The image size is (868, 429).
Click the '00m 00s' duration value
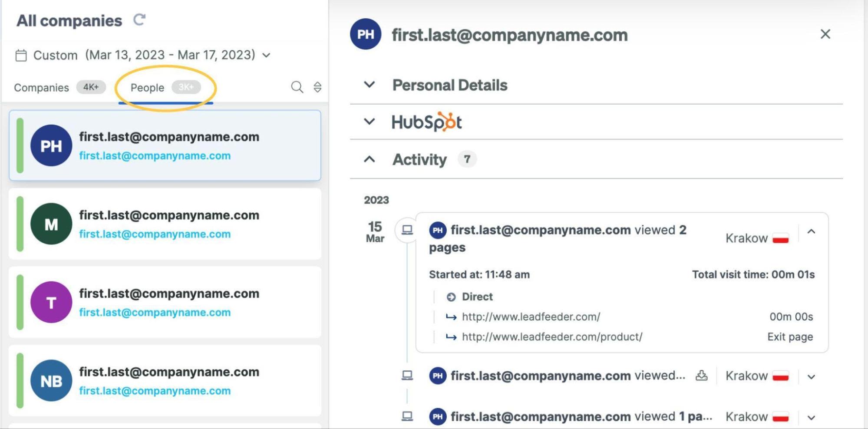791,317
